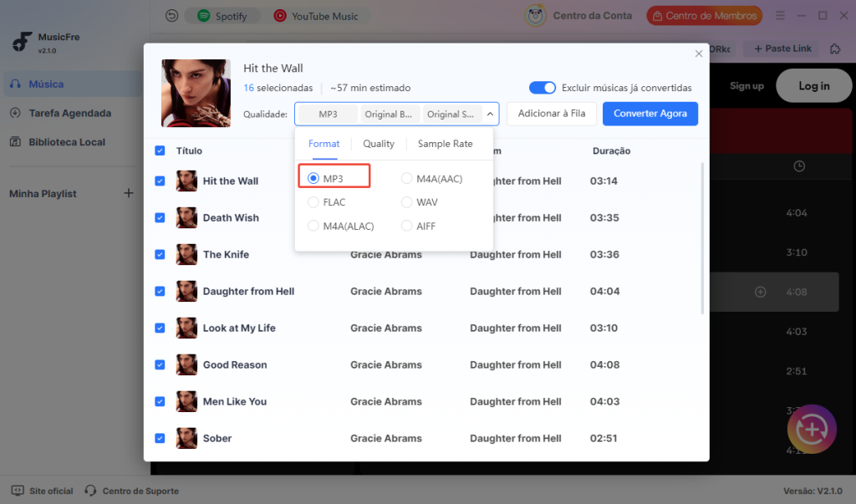Click the Centro de Suporte headset icon
Image resolution: width=856 pixels, height=504 pixels.
click(x=90, y=491)
